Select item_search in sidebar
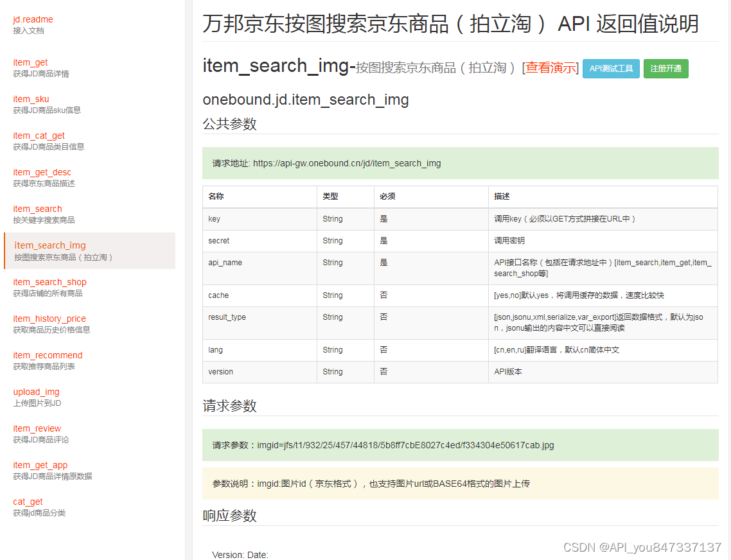This screenshot has width=731, height=560. pos(37,209)
